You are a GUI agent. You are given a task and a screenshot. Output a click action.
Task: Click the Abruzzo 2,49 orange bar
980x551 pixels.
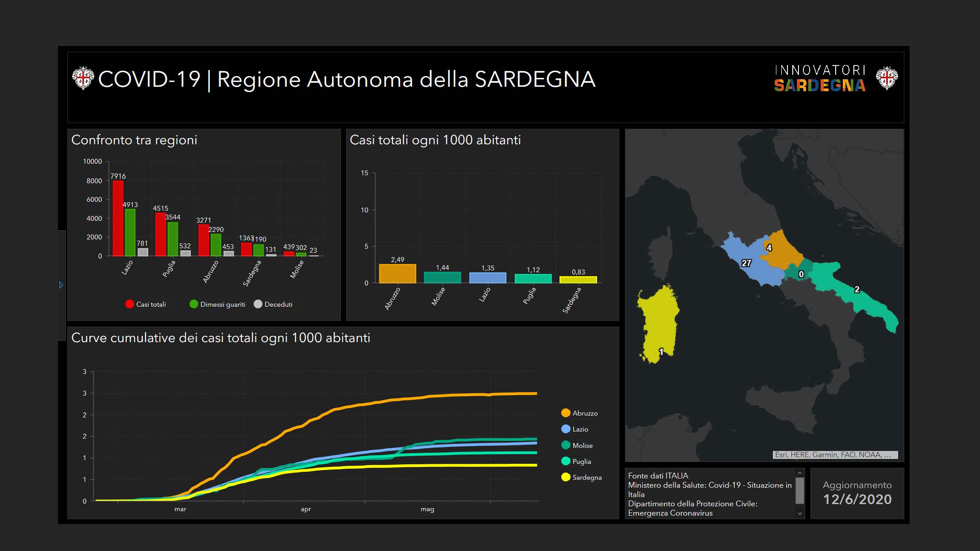[x=397, y=274]
